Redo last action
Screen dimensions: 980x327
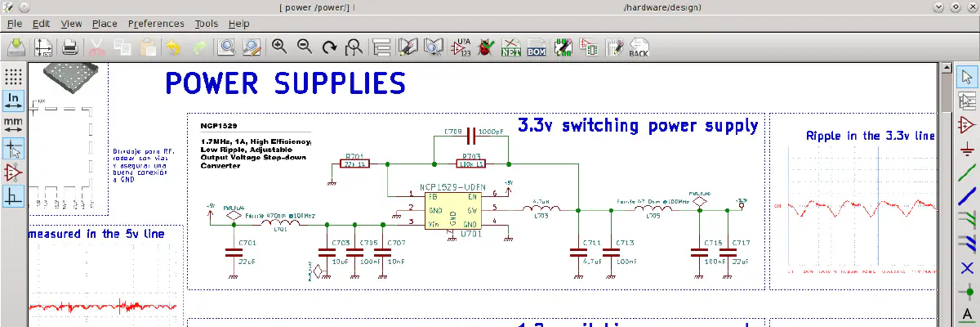click(198, 47)
